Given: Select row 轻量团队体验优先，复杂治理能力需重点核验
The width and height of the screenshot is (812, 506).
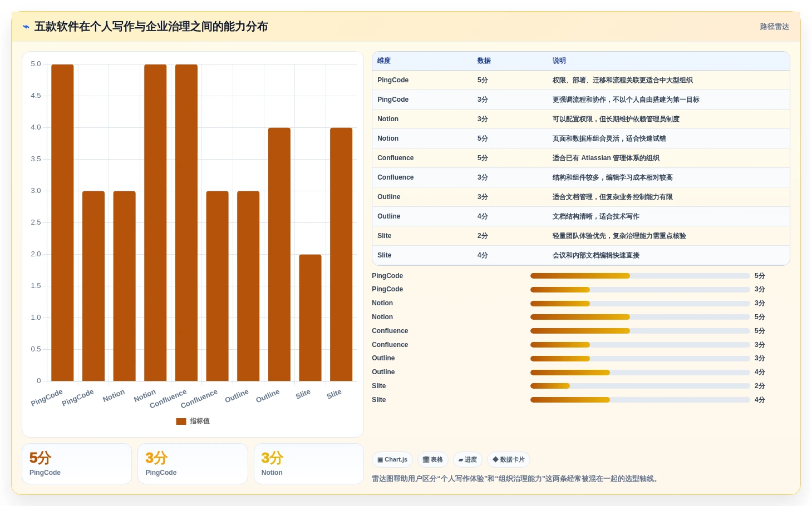Looking at the screenshot, I should pos(581,236).
